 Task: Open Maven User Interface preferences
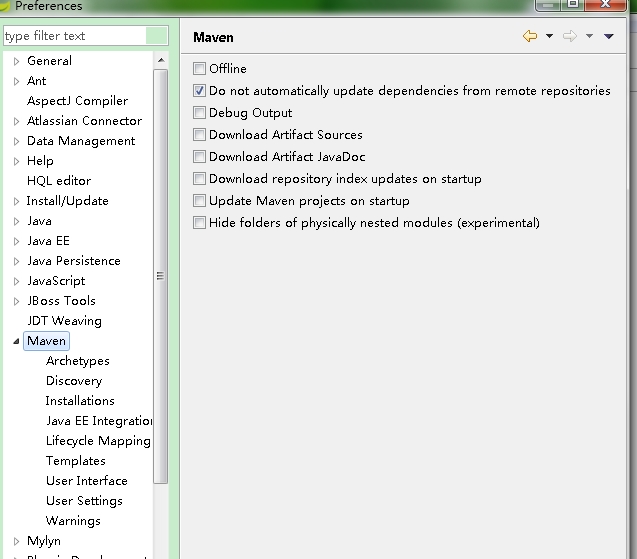click(x=87, y=481)
